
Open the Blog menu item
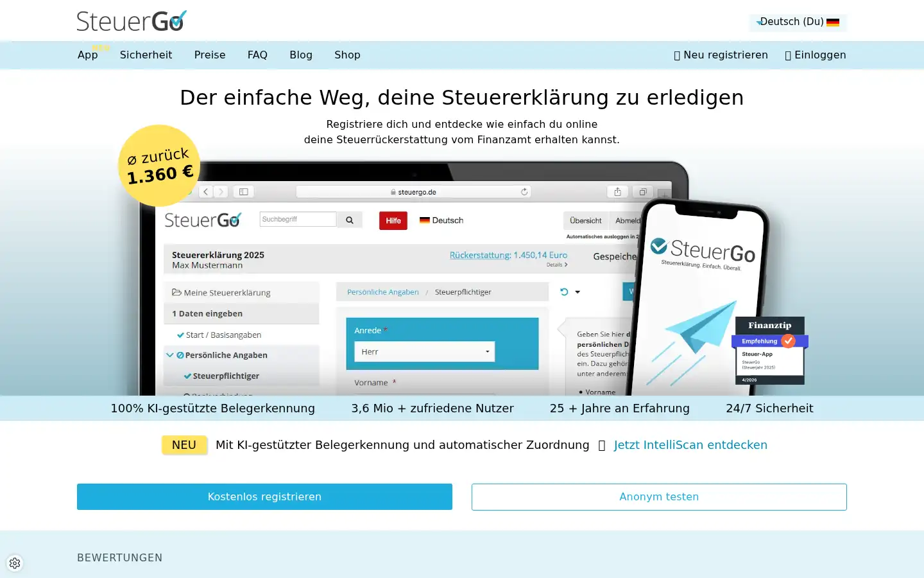point(301,55)
